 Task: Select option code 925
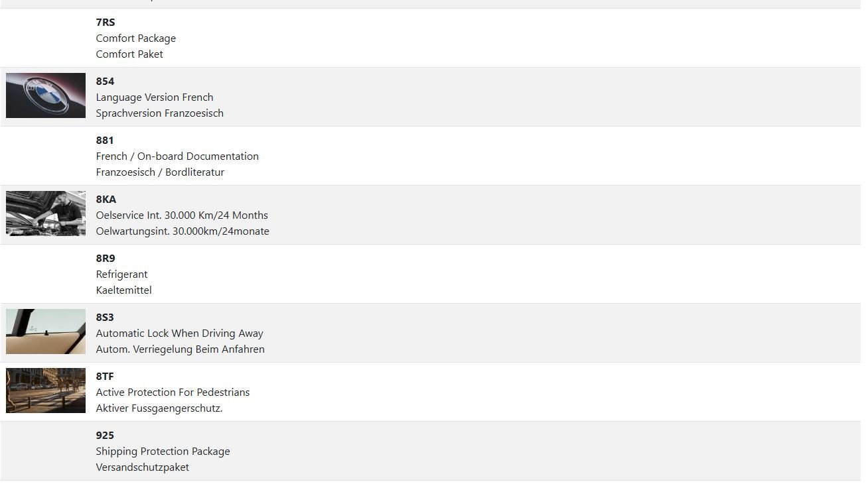point(105,436)
